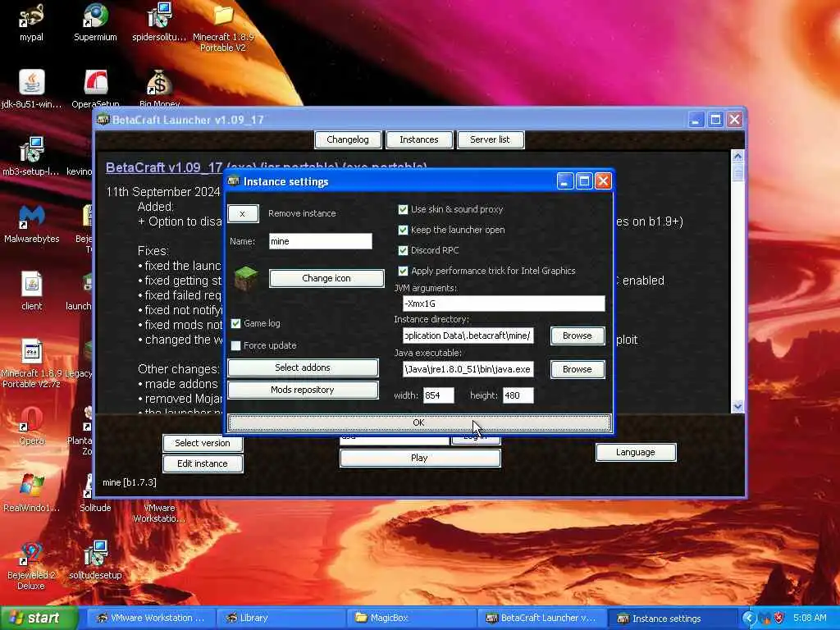The width and height of the screenshot is (840, 630).
Task: Toggle Keep the launcher open checkbox
Action: pos(403,230)
